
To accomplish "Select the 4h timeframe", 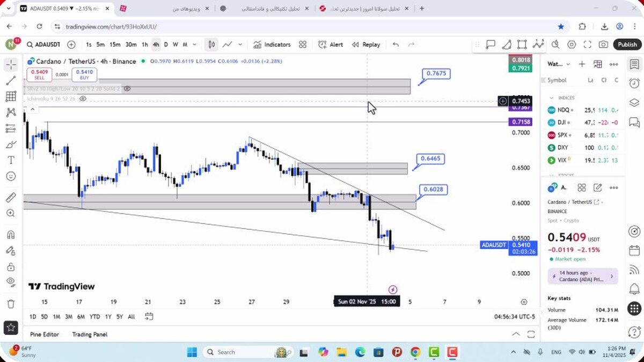I will [156, 45].
